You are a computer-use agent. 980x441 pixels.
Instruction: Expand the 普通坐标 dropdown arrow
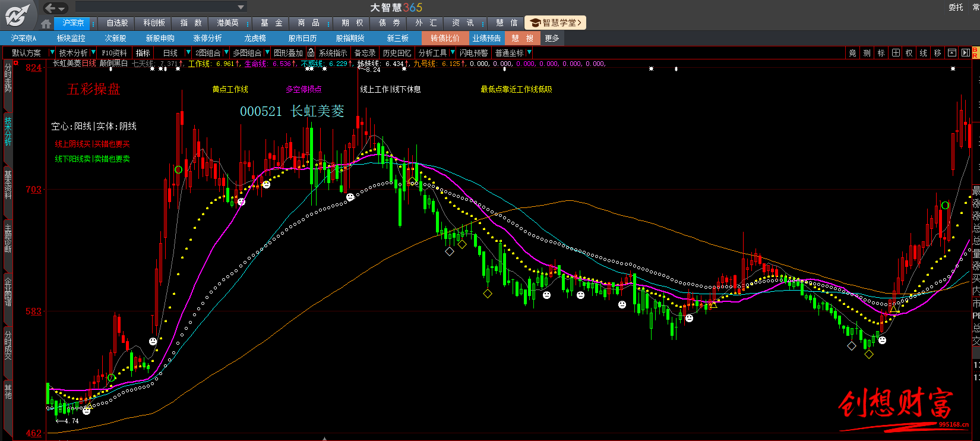click(529, 53)
